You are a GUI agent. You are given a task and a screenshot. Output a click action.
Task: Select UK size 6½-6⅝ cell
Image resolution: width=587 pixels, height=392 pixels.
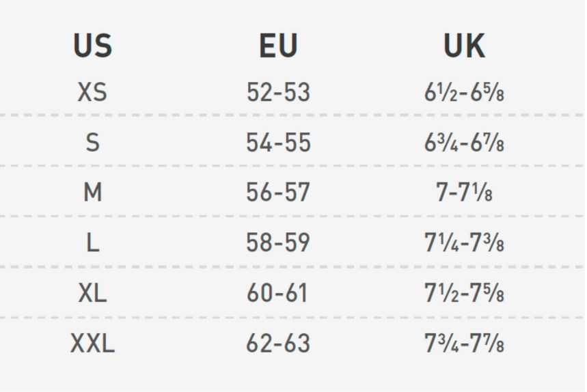[464, 92]
